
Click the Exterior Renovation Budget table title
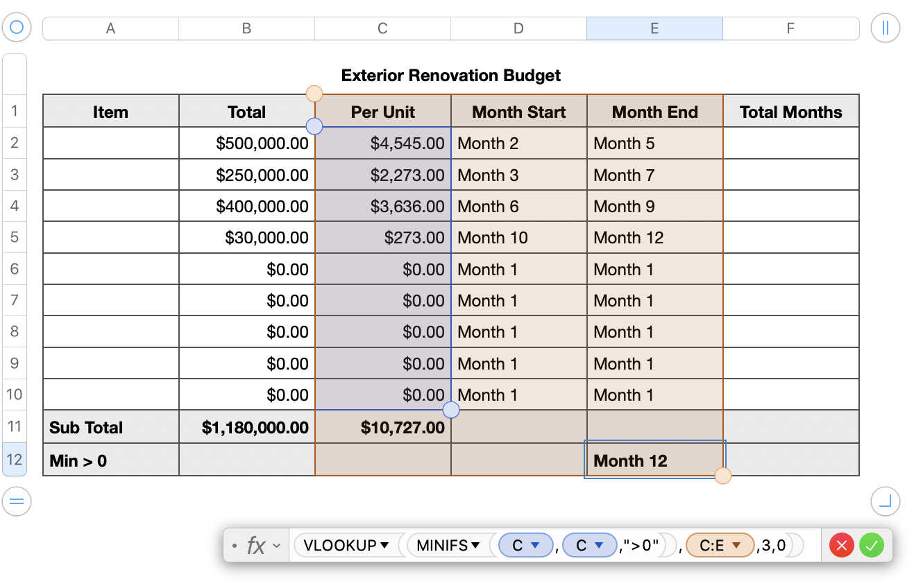[451, 76]
